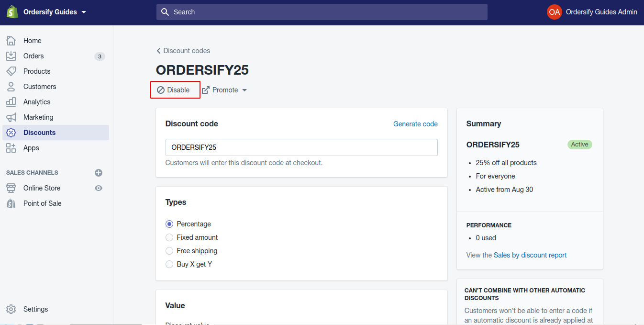The width and height of the screenshot is (644, 325).
Task: View online store with eye icon
Action: pos(99,188)
